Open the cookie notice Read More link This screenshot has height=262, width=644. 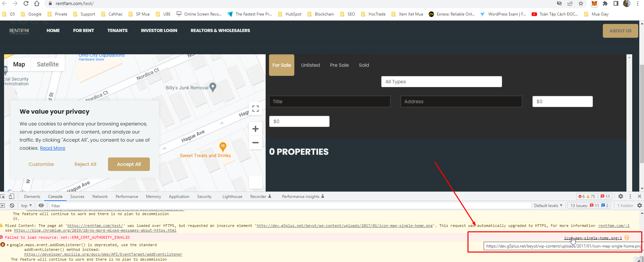[x=53, y=148]
